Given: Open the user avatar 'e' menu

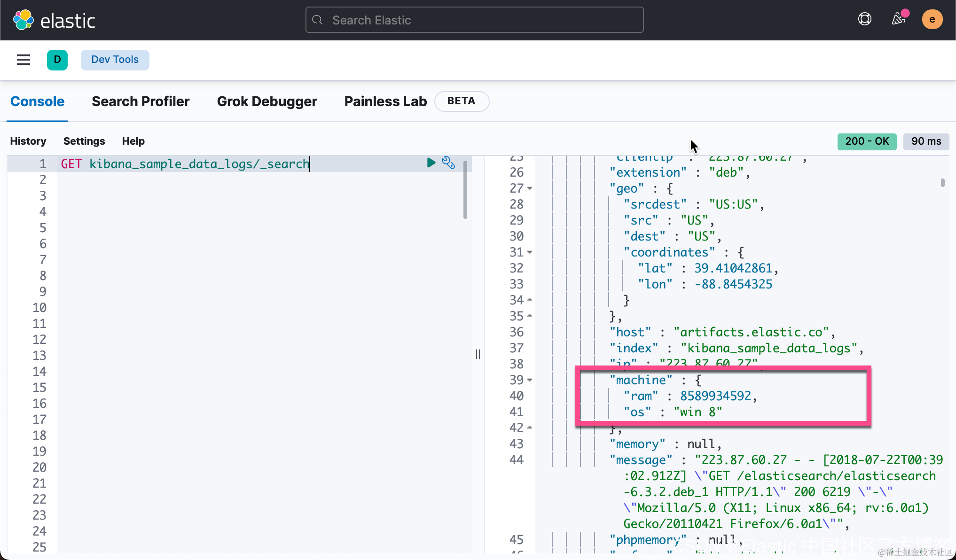Looking at the screenshot, I should [932, 20].
